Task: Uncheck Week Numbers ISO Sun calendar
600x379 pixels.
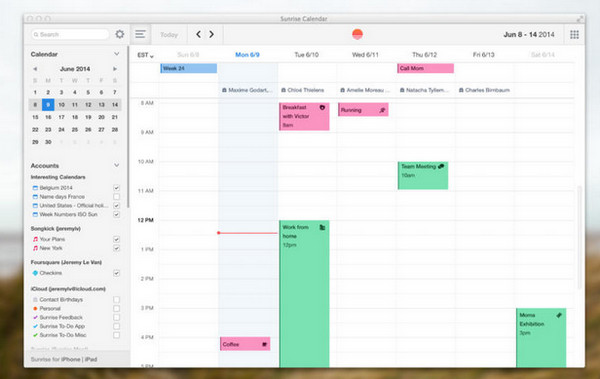Action: click(x=117, y=215)
